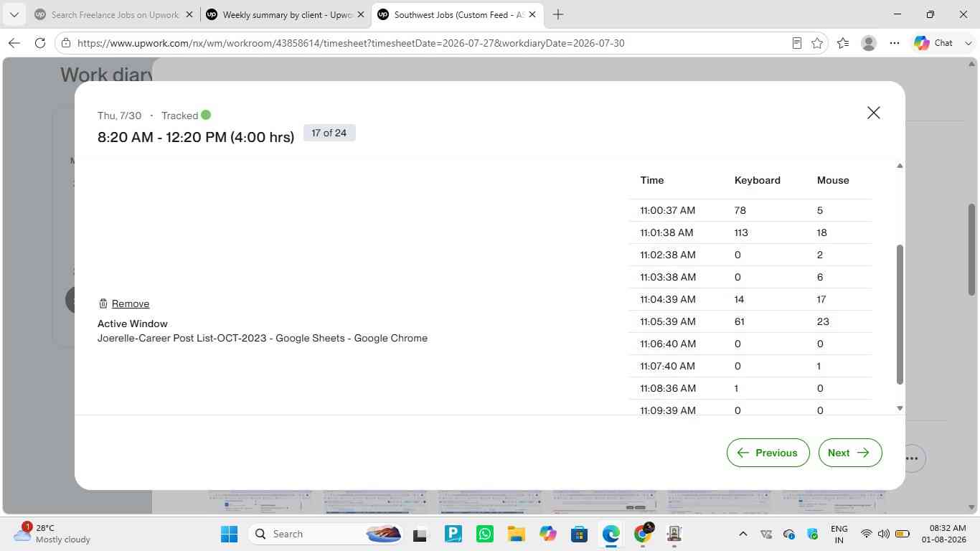This screenshot has width=980, height=551.
Task: Go to the Previous screenshot
Action: (x=768, y=453)
